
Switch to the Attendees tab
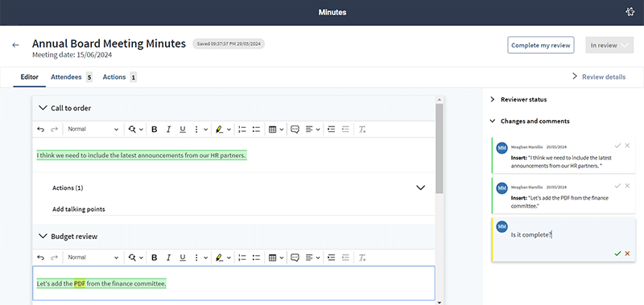66,76
